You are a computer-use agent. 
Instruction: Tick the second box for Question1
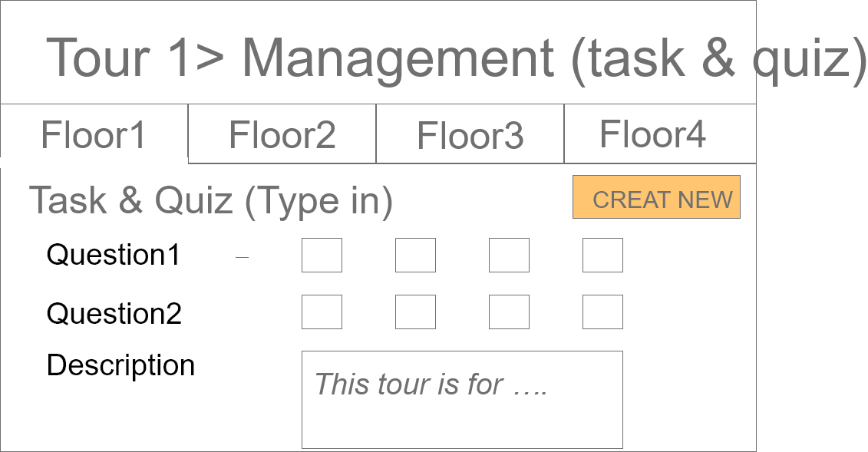click(x=415, y=256)
